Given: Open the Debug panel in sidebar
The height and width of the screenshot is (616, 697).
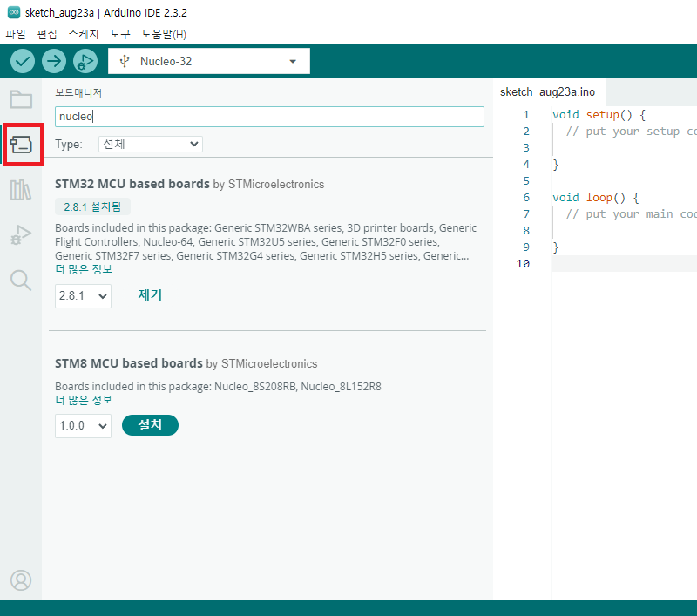Looking at the screenshot, I should (21, 235).
